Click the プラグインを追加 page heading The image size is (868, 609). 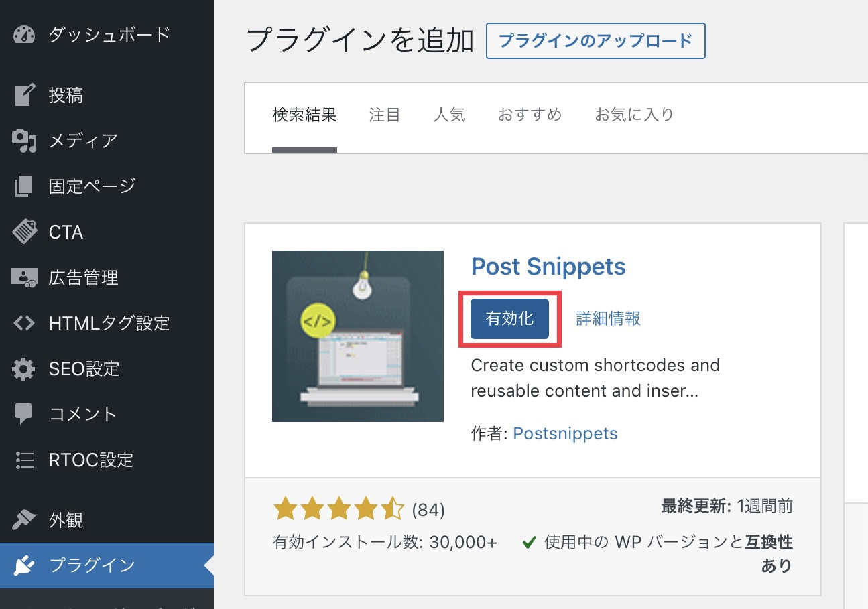point(360,41)
